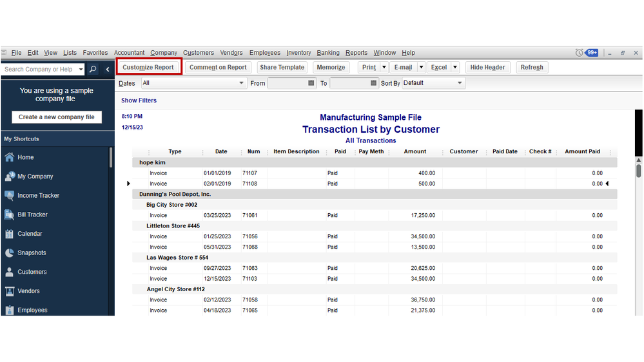This screenshot has width=644, height=362.
Task: Open the Reports menu
Action: click(x=356, y=53)
